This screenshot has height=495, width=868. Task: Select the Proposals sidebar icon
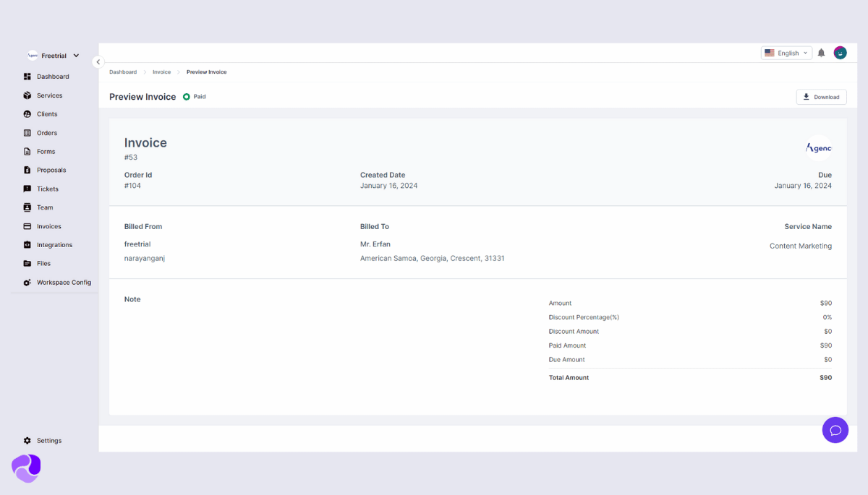(27, 170)
